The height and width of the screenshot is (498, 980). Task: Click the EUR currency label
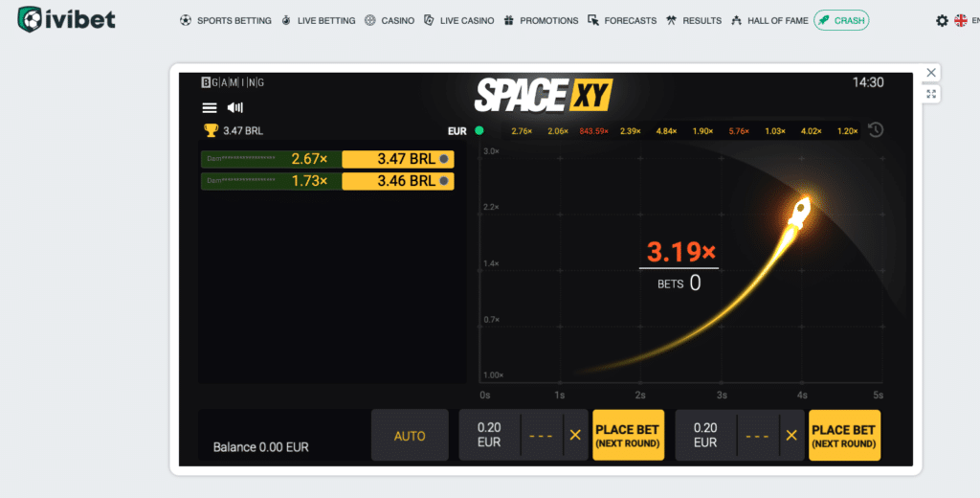point(457,131)
